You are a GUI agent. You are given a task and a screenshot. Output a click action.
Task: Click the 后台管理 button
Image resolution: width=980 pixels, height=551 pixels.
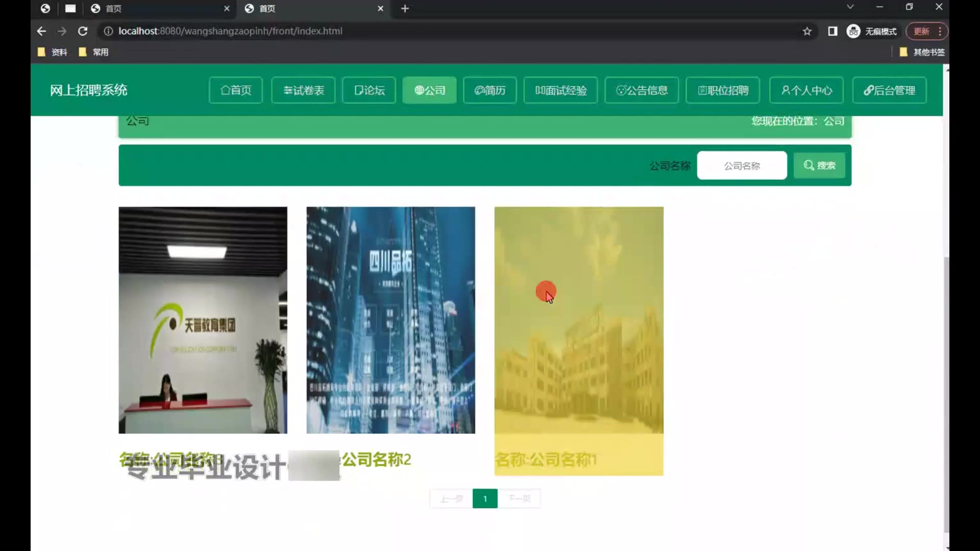889,90
